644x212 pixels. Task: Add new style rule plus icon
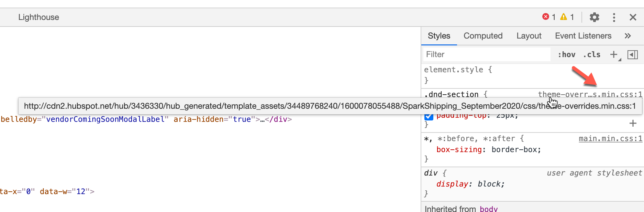pos(614,54)
